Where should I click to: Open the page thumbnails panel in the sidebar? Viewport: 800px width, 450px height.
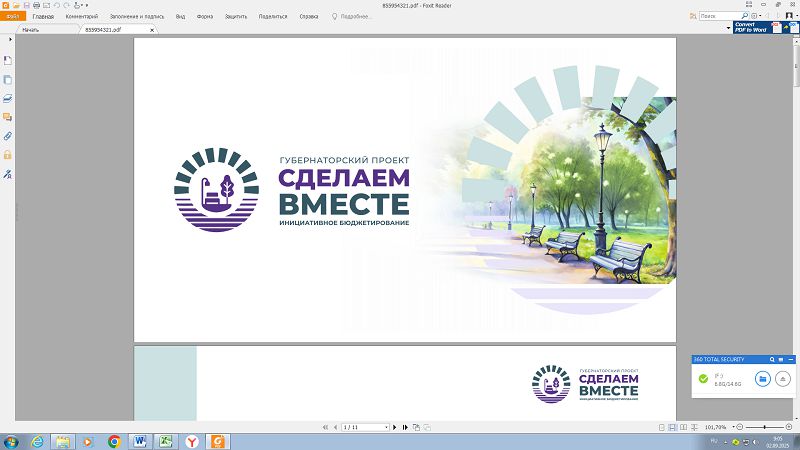[8, 80]
